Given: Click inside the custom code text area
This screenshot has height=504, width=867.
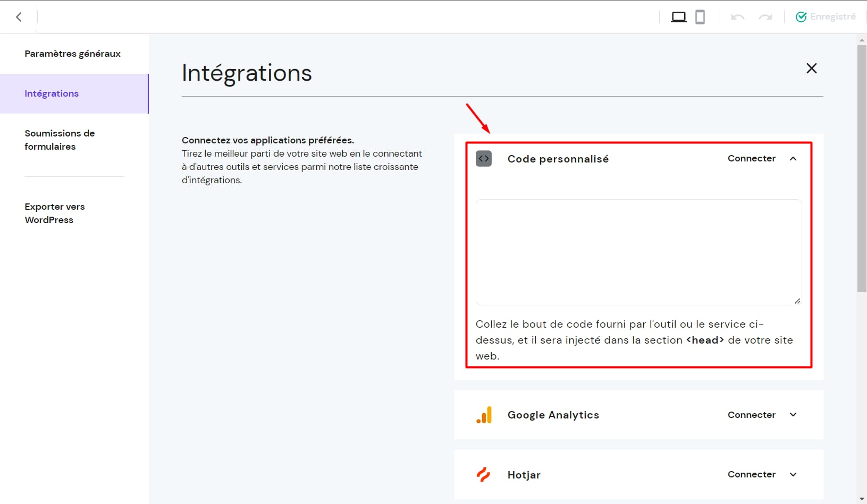Looking at the screenshot, I should [x=638, y=252].
